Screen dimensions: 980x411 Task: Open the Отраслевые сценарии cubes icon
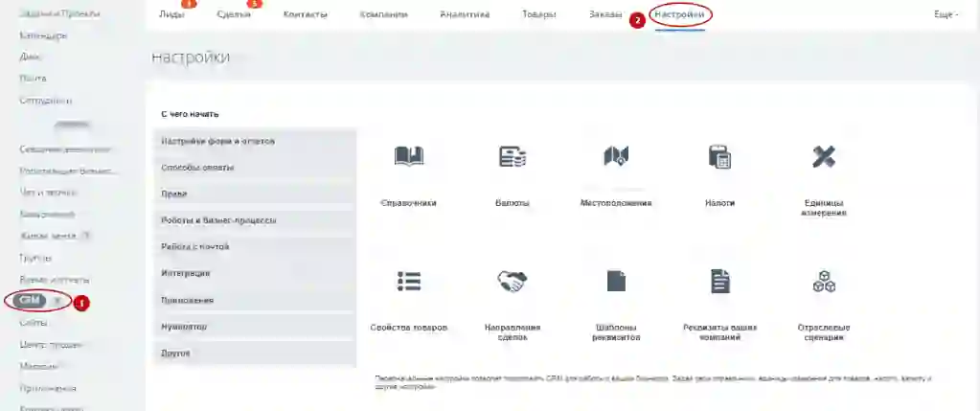824,281
